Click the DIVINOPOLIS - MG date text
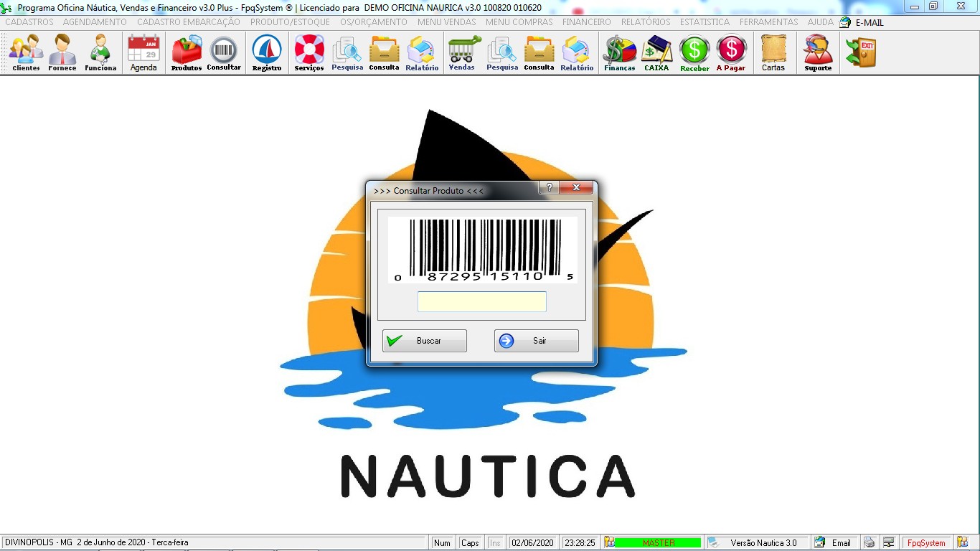 96,542
